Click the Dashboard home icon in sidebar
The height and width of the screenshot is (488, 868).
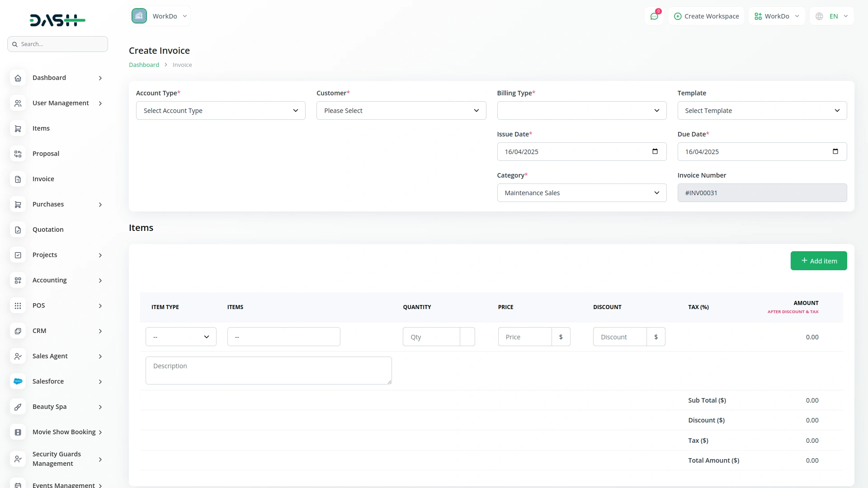18,78
